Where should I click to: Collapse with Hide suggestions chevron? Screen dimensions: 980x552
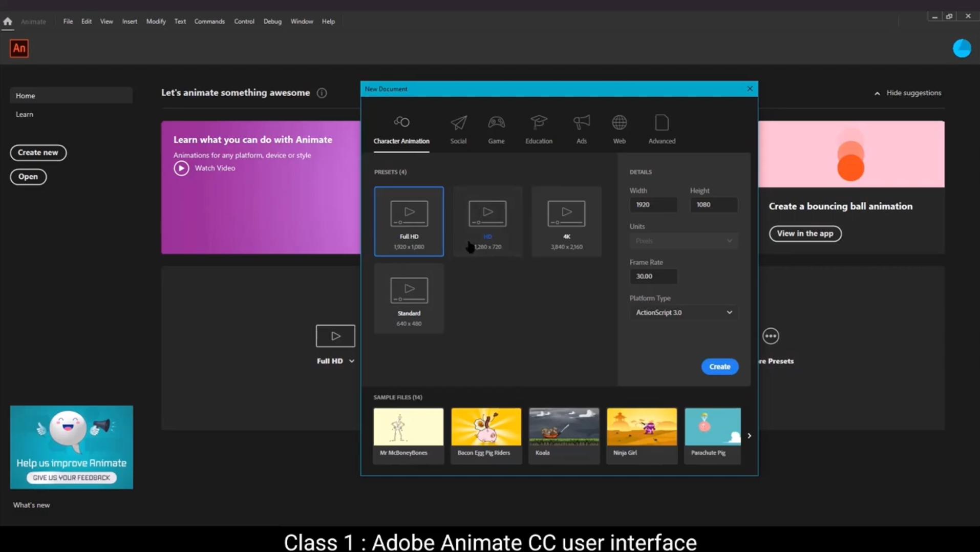click(x=877, y=93)
